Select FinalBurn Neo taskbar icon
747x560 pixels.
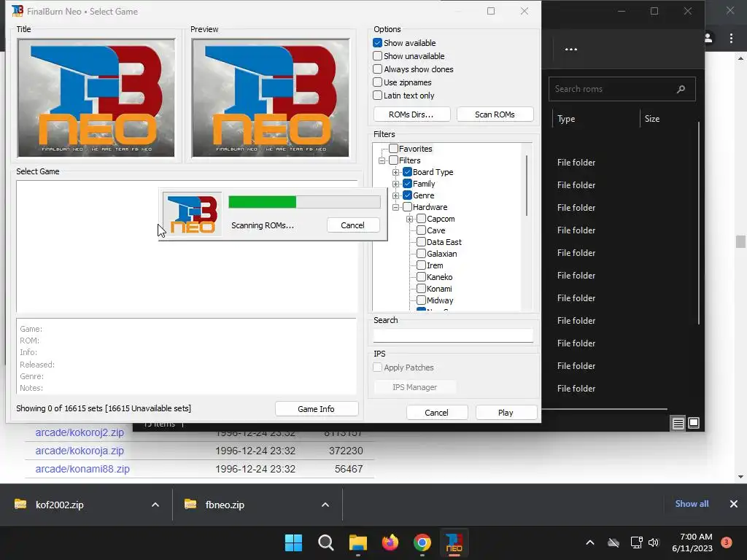454,542
